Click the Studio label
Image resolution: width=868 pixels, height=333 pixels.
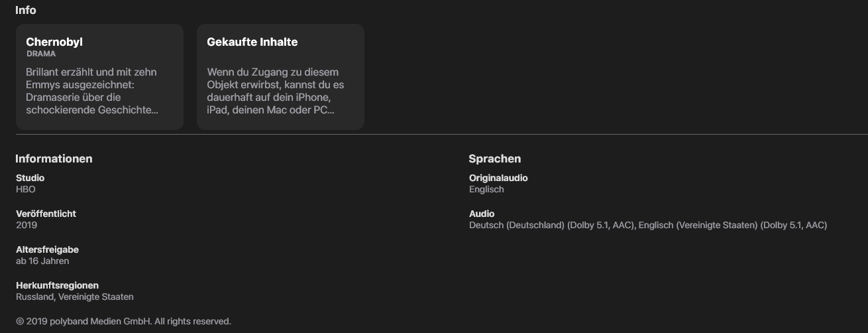[x=30, y=178]
